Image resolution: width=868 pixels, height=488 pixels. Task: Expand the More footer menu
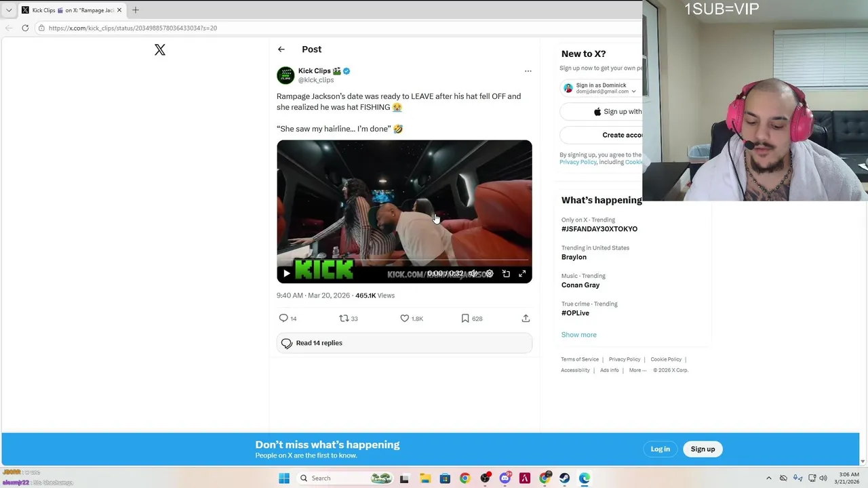[637, 370]
